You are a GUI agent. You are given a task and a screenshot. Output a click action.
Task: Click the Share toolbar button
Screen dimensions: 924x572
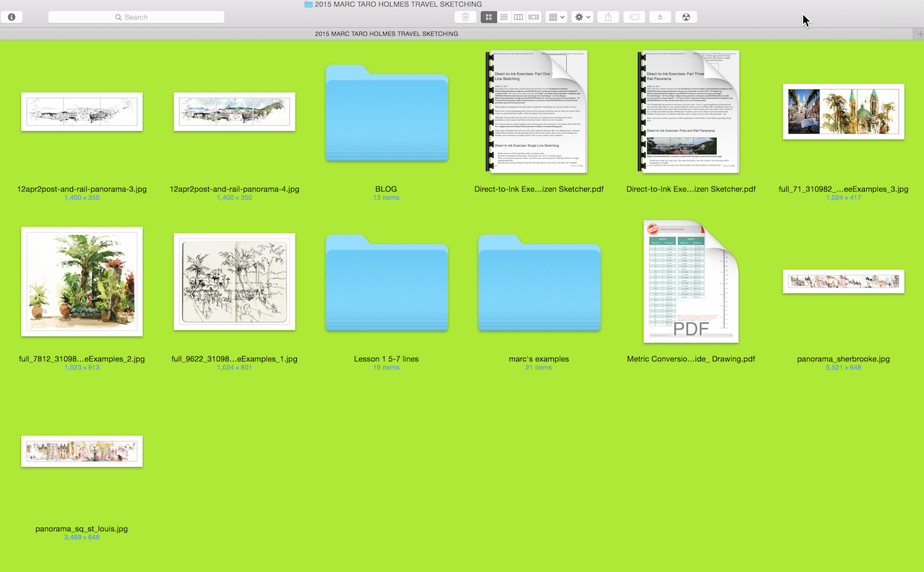point(609,17)
